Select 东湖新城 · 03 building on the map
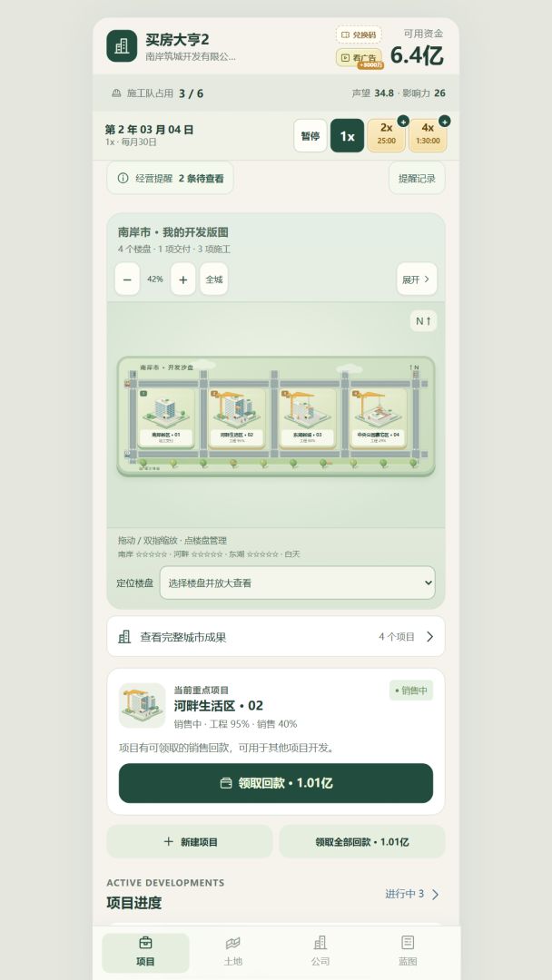552x980 pixels. (308, 417)
